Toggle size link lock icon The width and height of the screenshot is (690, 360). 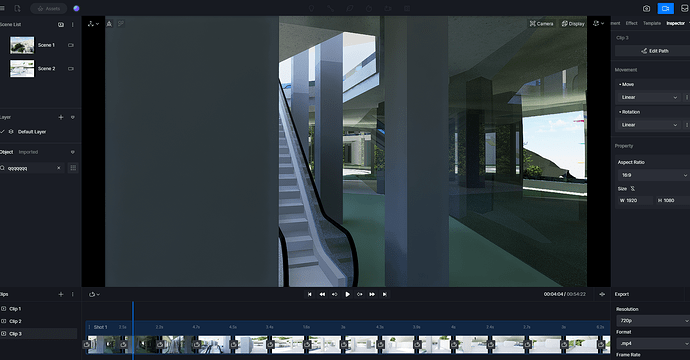(632, 188)
